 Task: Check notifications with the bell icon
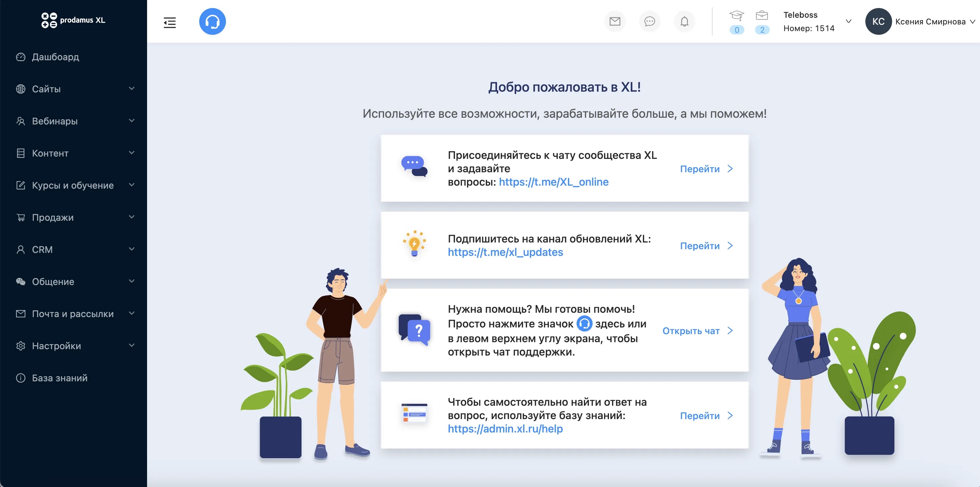[685, 21]
